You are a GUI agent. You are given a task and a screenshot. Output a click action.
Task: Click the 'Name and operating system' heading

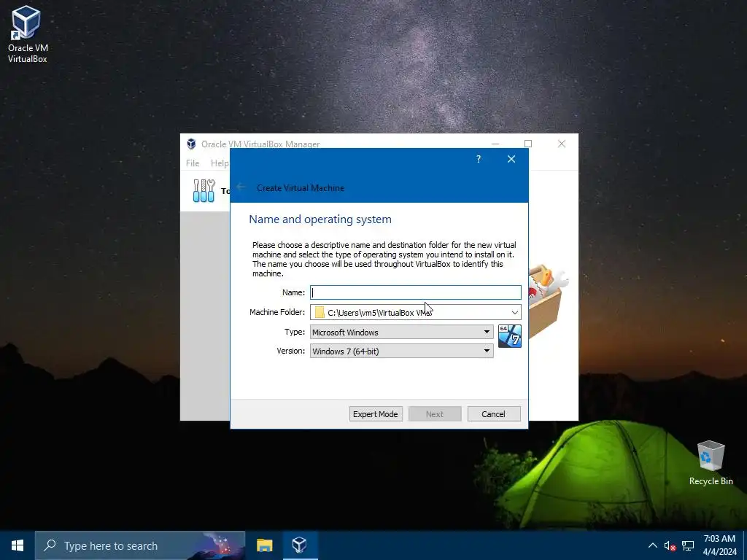tap(320, 219)
